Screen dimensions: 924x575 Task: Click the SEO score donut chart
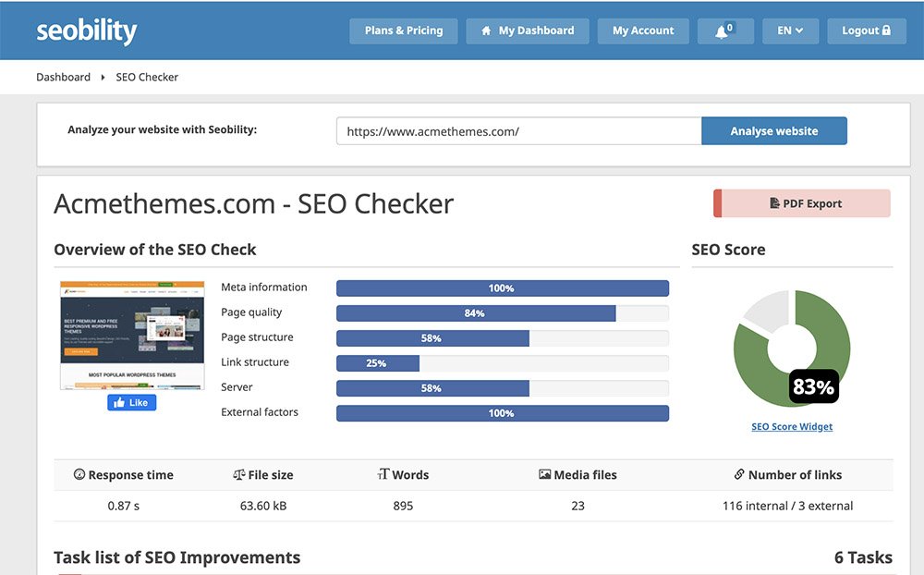coord(792,348)
